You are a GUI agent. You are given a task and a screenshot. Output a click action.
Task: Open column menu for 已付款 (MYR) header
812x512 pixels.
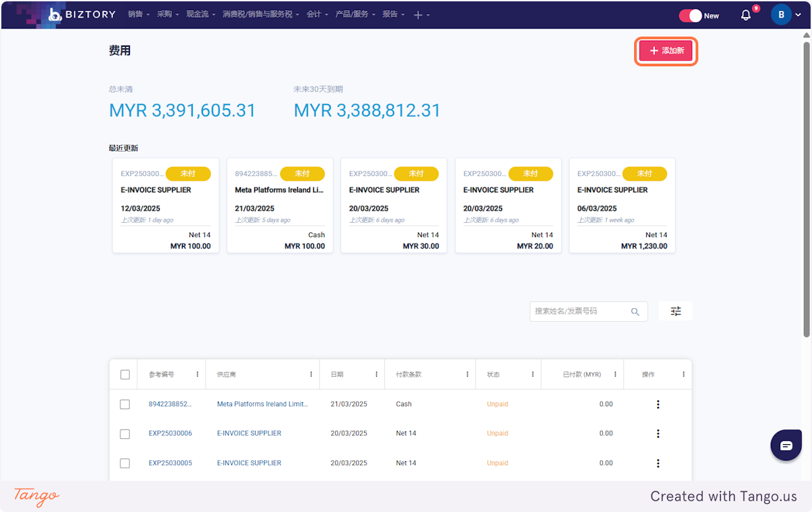click(x=615, y=375)
